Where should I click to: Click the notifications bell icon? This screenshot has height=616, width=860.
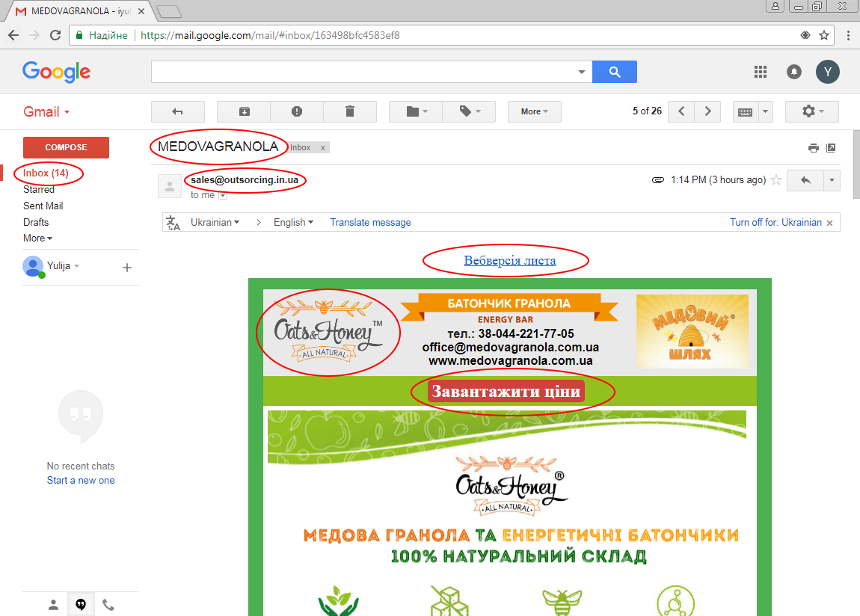[794, 72]
